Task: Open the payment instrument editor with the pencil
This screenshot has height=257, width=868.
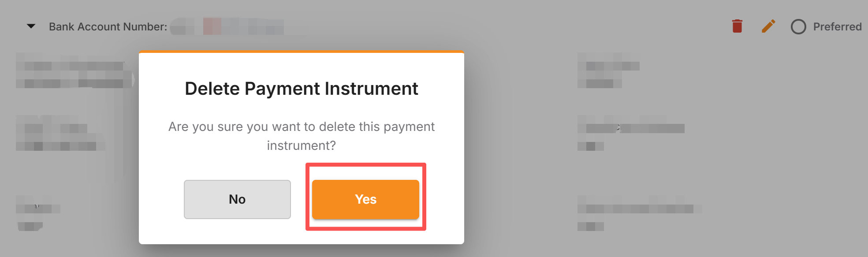Action: coord(768,26)
